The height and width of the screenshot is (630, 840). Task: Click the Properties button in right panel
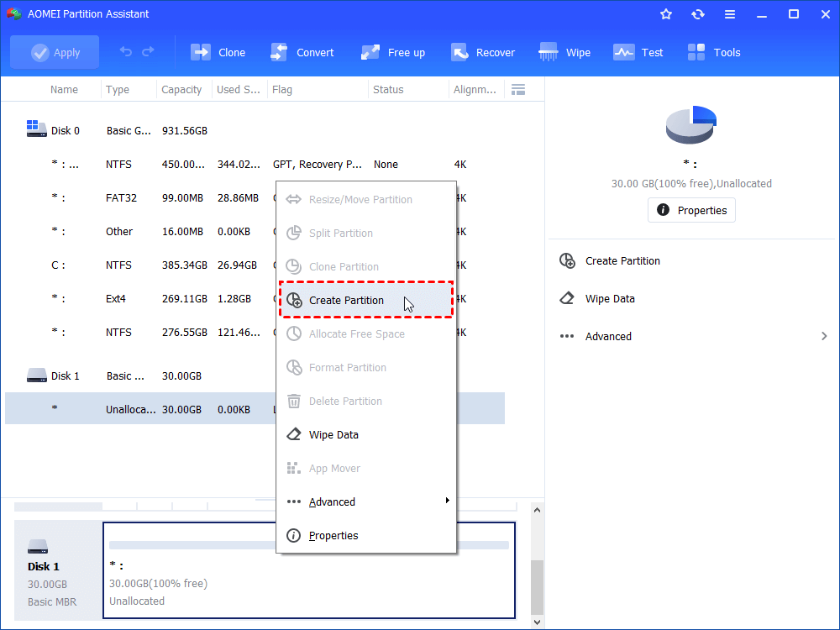[x=691, y=210]
